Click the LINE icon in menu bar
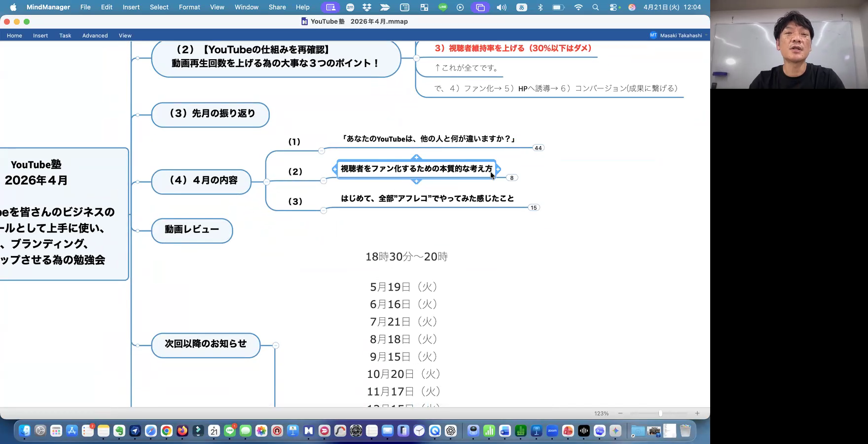 click(x=442, y=7)
